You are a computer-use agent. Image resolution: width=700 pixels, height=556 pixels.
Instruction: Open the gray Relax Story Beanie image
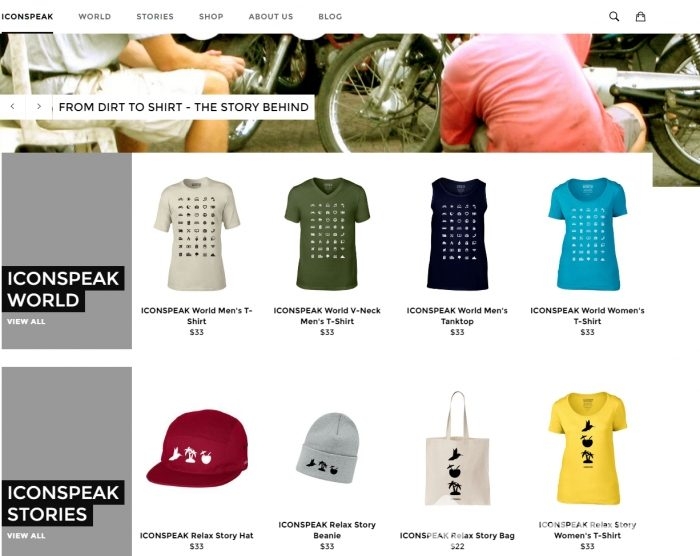coord(328,448)
